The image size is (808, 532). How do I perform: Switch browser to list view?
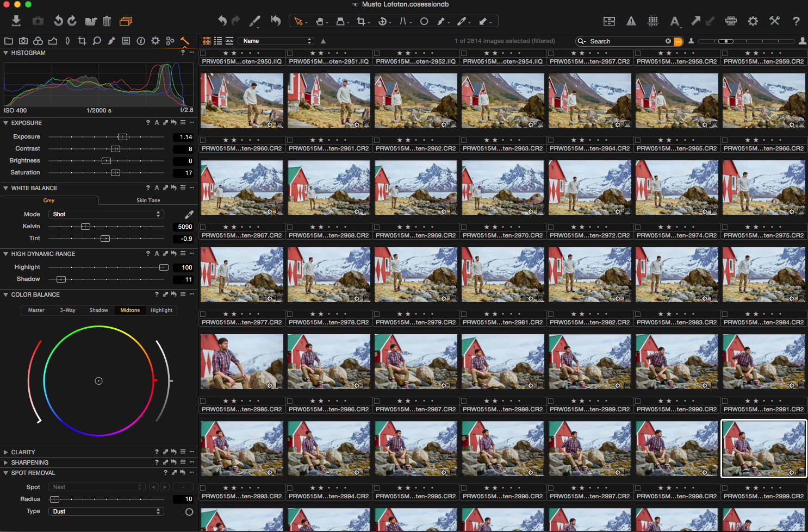point(218,41)
